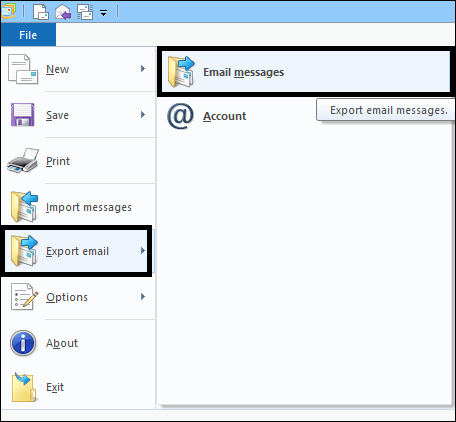Open the File tab
Image resolution: width=456 pixels, height=422 pixels.
28,35
